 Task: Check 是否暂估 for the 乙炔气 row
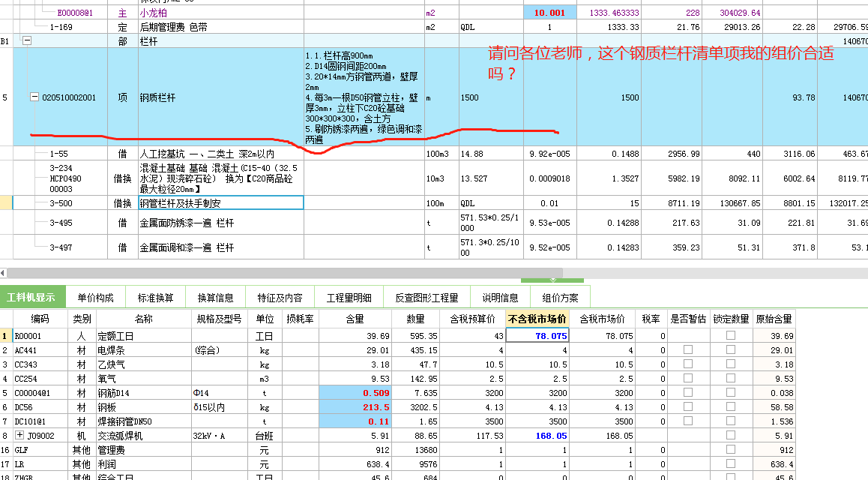[688, 364]
